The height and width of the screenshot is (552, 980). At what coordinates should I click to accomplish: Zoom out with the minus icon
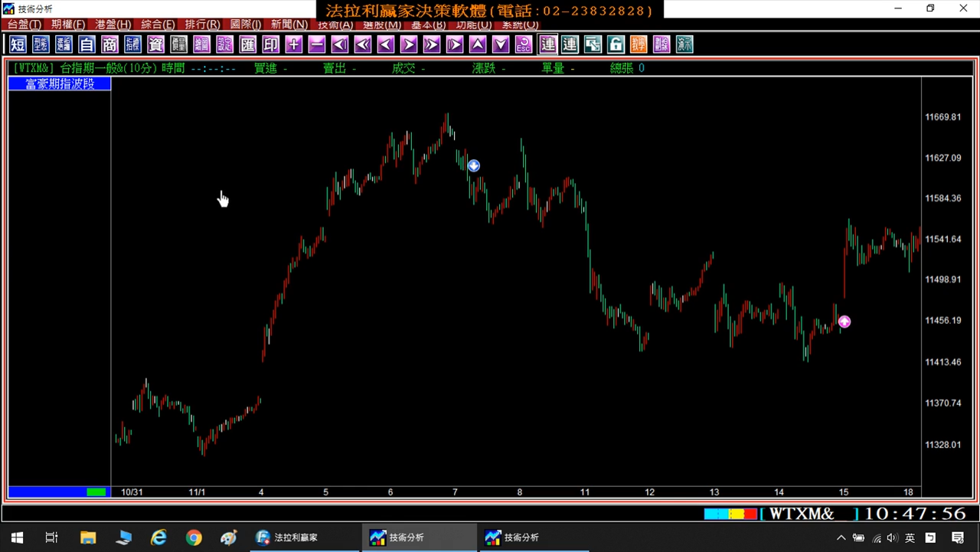316,44
